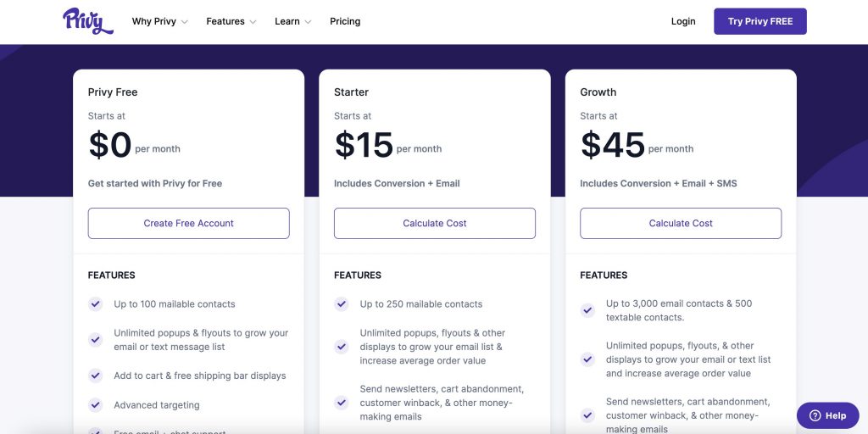Click checkmark beside Advanced targeting
The height and width of the screenshot is (434, 868).
pos(96,405)
